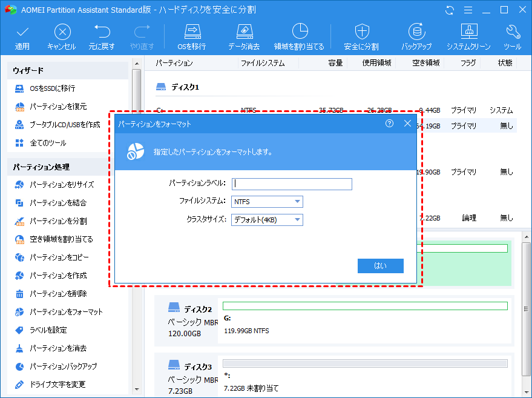The width and height of the screenshot is (532, 398).
Task: Click the システム status cell of C:
Action: coord(501,110)
